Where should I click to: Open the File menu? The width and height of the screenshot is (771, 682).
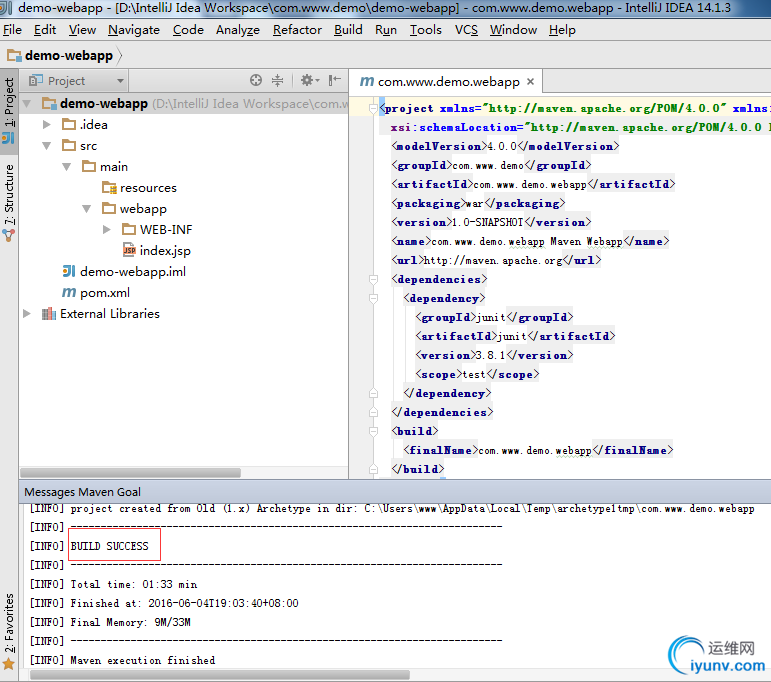(12, 30)
